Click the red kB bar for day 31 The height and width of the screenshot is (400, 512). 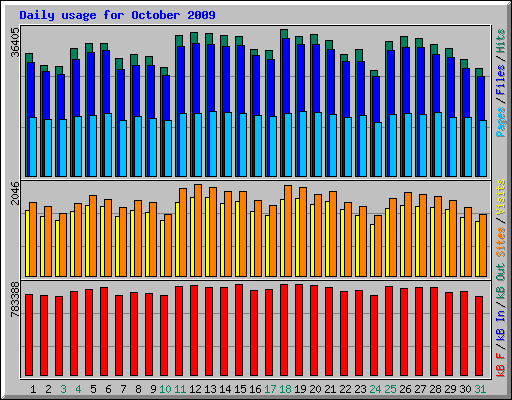coord(479,336)
